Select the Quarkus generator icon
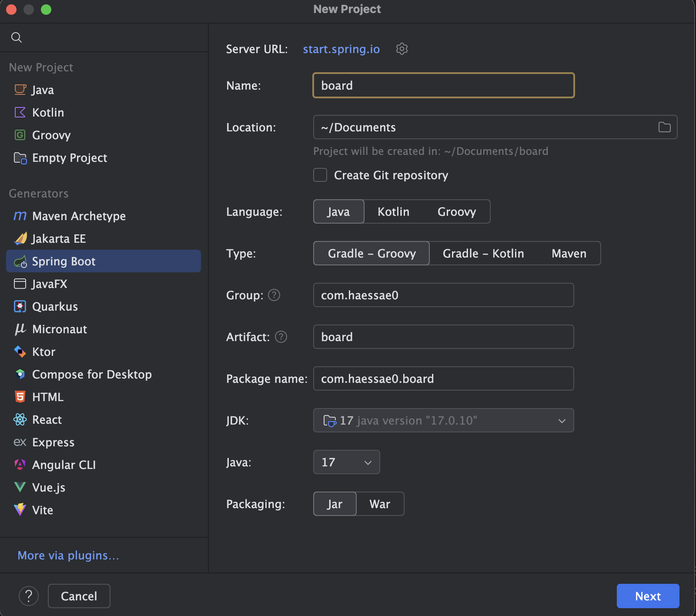The height and width of the screenshot is (616, 696). [x=20, y=306]
